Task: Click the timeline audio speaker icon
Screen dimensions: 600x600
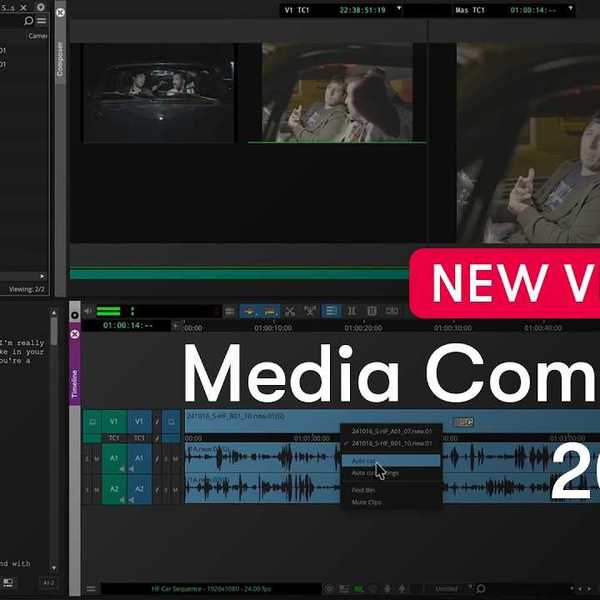Action: pos(88,311)
